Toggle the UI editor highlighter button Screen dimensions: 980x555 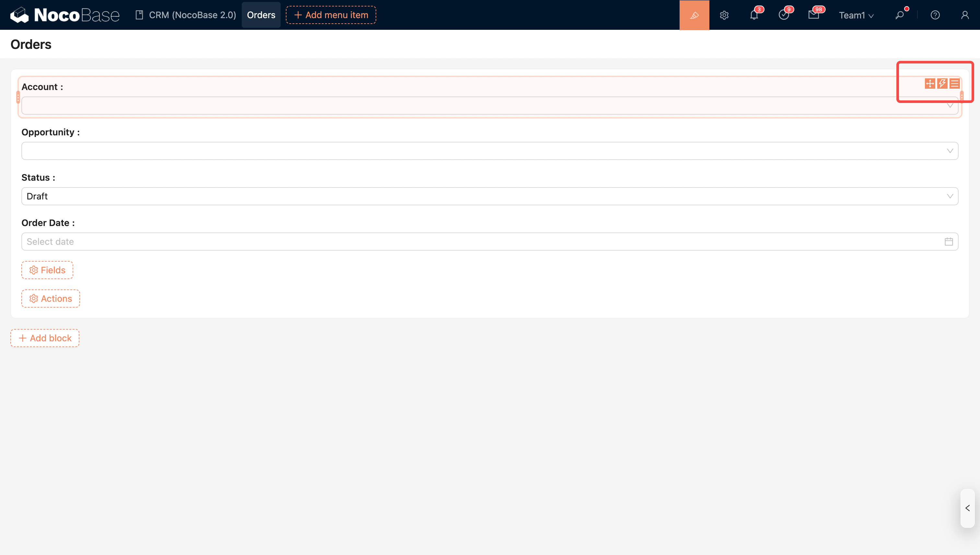point(694,15)
